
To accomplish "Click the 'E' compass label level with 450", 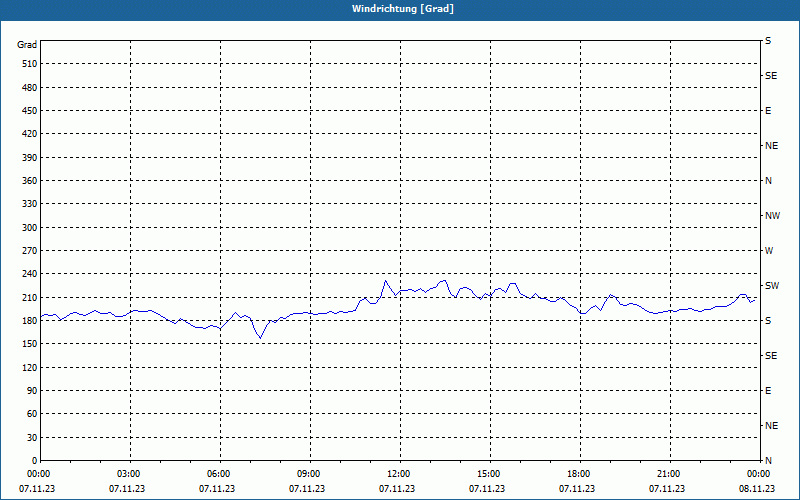I will (x=768, y=111).
